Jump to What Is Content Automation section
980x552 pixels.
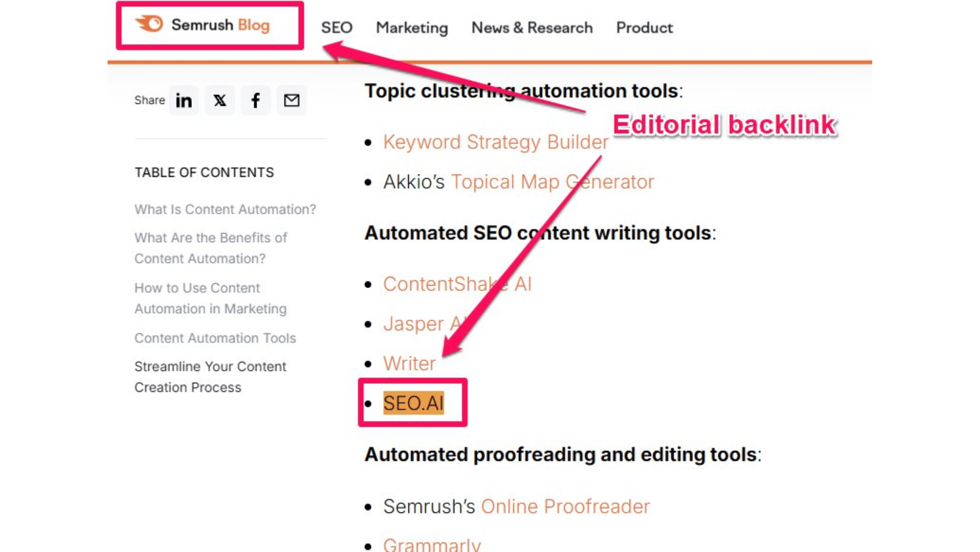pyautogui.click(x=225, y=209)
